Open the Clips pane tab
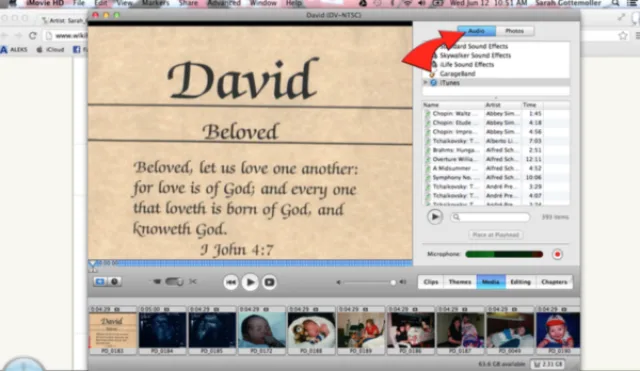The height and width of the screenshot is (371, 640). [431, 282]
